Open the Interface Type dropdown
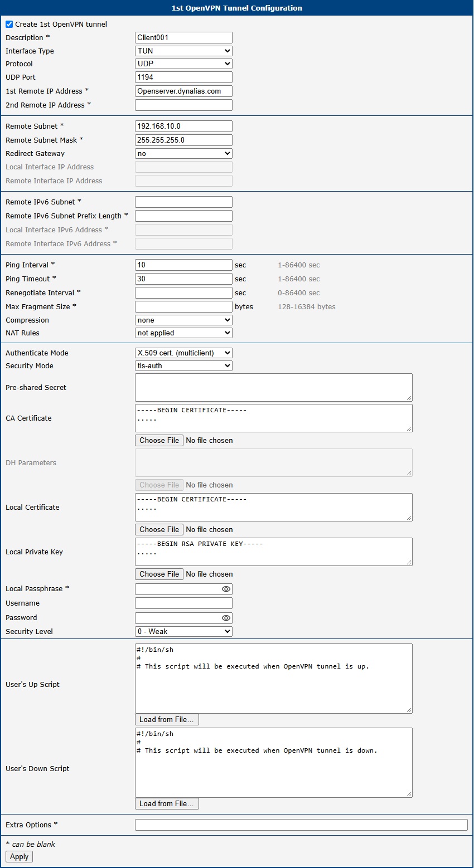The height and width of the screenshot is (868, 474). pyautogui.click(x=183, y=51)
